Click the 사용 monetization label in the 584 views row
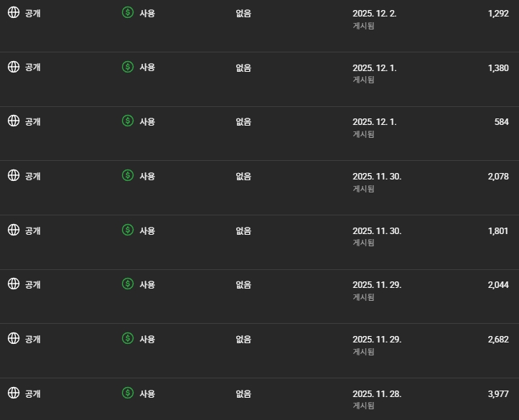 (x=147, y=122)
